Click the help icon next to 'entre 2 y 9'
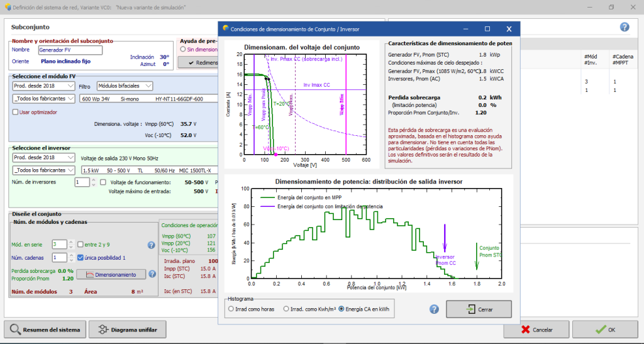Viewport: 644px width, 344px height. coord(151,245)
